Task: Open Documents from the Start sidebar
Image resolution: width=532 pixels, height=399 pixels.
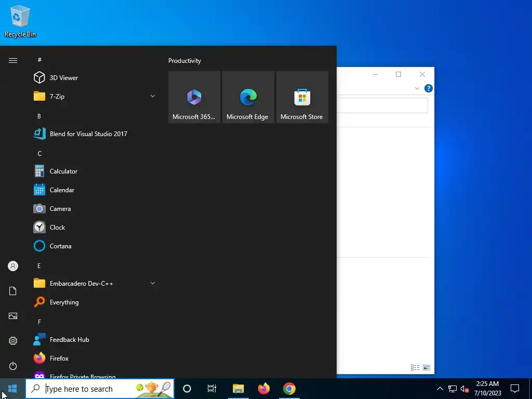Action: 13,291
